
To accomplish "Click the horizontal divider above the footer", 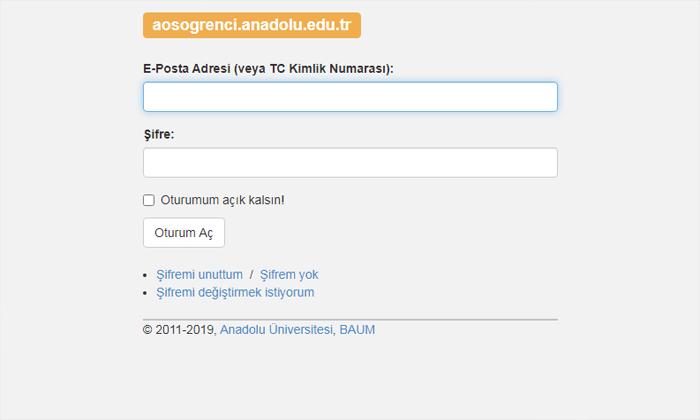I will (350, 319).
